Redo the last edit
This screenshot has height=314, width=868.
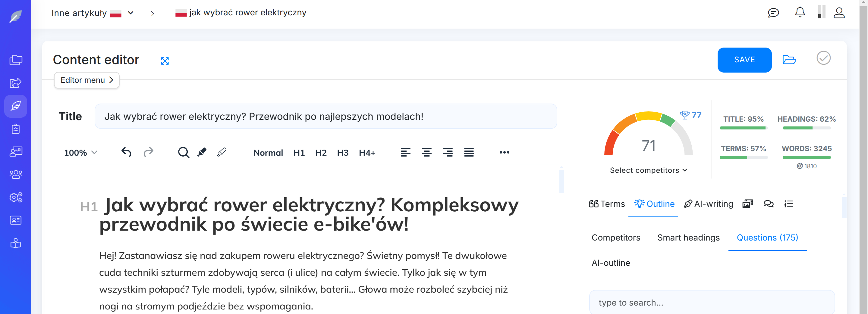(x=148, y=152)
